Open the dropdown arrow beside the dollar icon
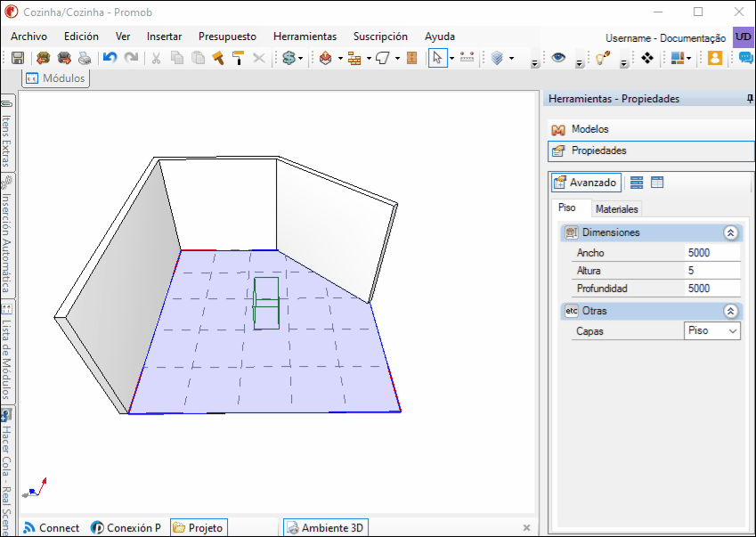The image size is (756, 537). pyautogui.click(x=300, y=58)
